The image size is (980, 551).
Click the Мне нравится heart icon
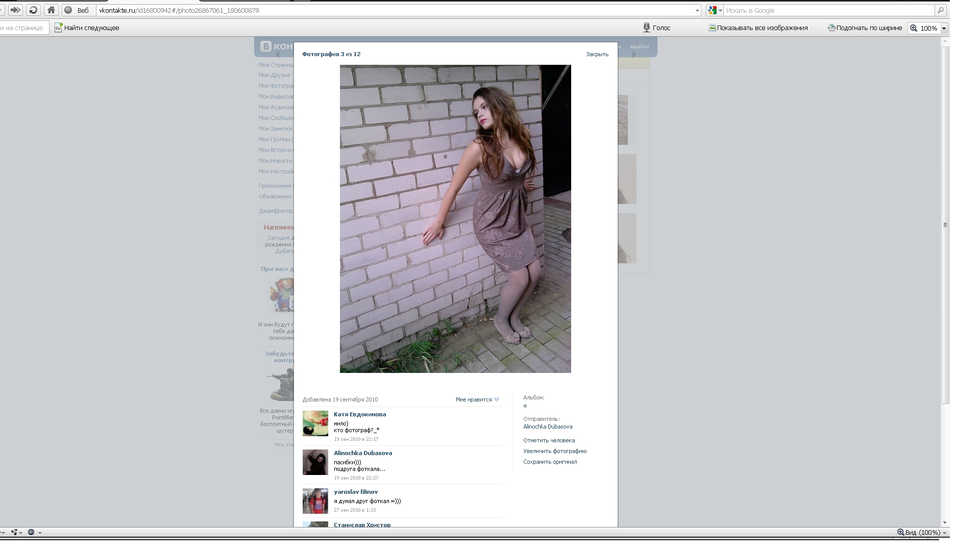[x=497, y=400]
